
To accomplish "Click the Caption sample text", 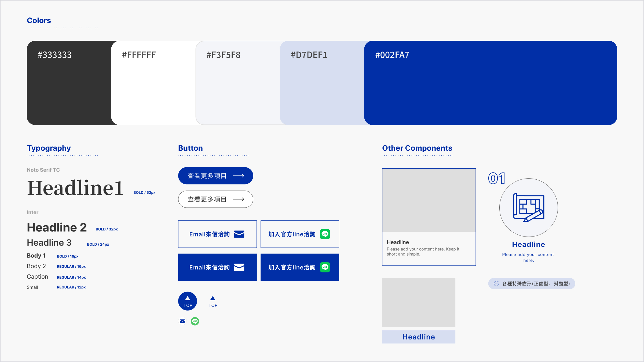I will [37, 276].
